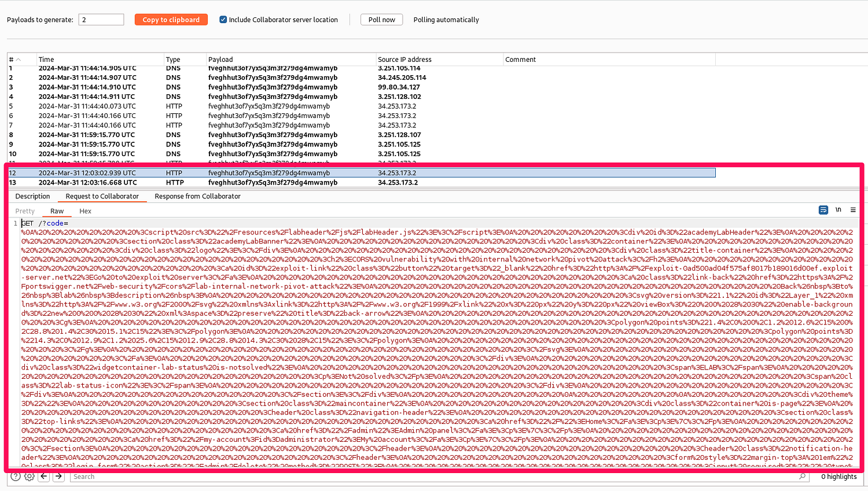Go to previous search match arrow
Viewport: 868px width, 491px height.
(44, 477)
